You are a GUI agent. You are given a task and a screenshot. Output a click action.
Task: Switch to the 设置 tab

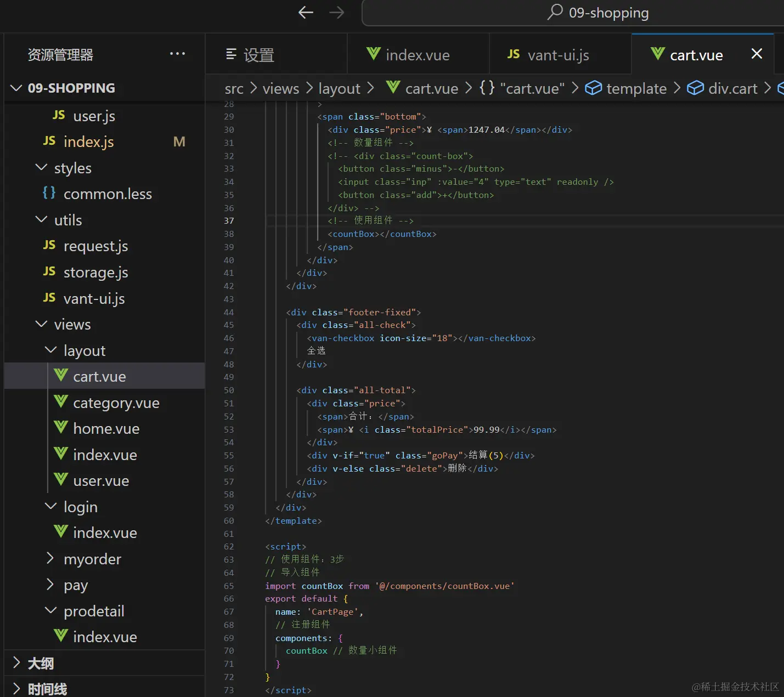pyautogui.click(x=276, y=54)
